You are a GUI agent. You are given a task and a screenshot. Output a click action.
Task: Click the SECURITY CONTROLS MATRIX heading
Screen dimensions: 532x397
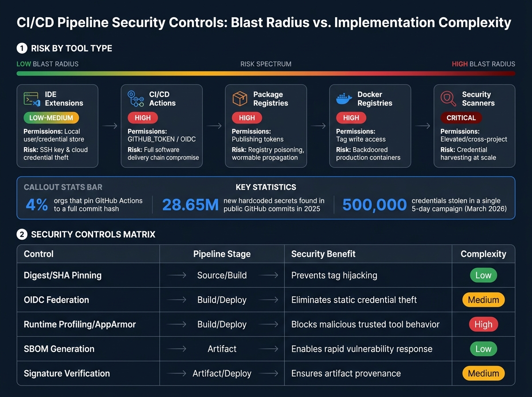coord(93,234)
